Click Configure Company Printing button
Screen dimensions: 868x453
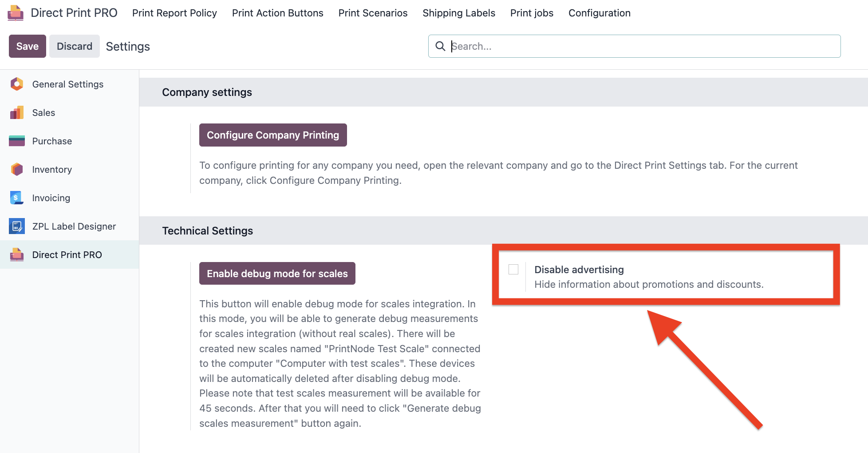273,135
